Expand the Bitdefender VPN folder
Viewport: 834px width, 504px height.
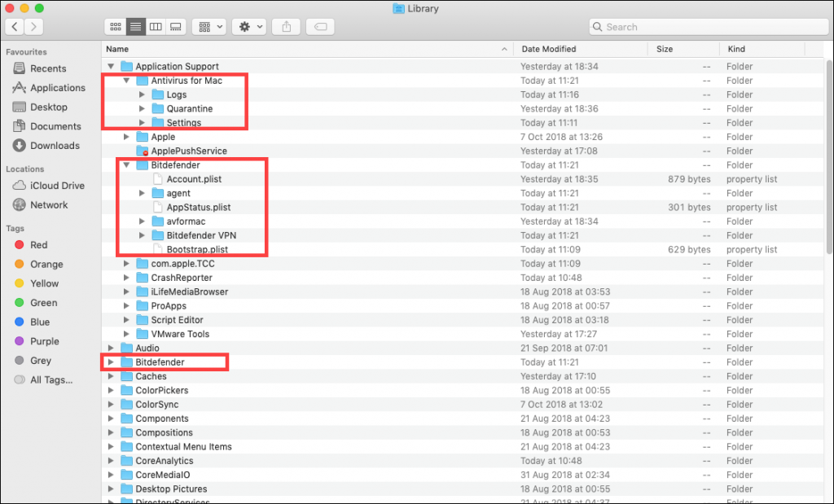(x=142, y=235)
